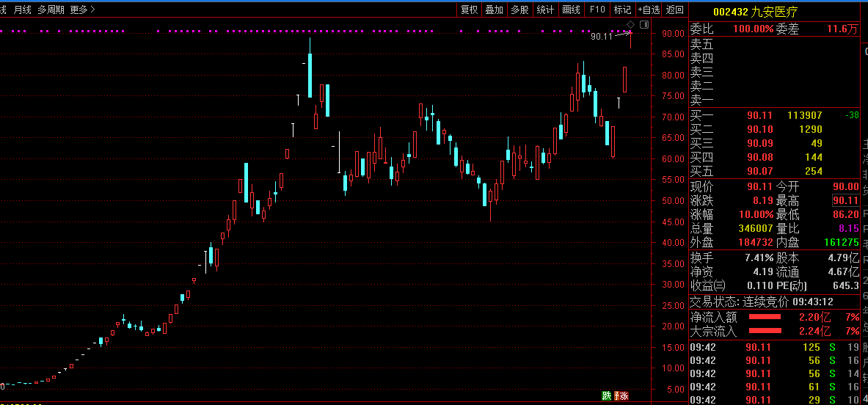
Task: Open F10 company information
Action: coord(597,10)
